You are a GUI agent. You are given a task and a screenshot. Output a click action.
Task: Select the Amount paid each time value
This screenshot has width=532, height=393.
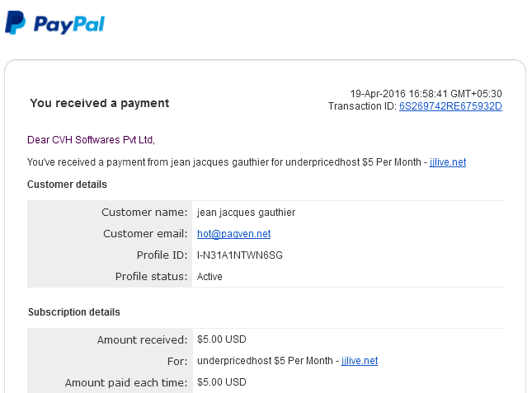pos(222,382)
